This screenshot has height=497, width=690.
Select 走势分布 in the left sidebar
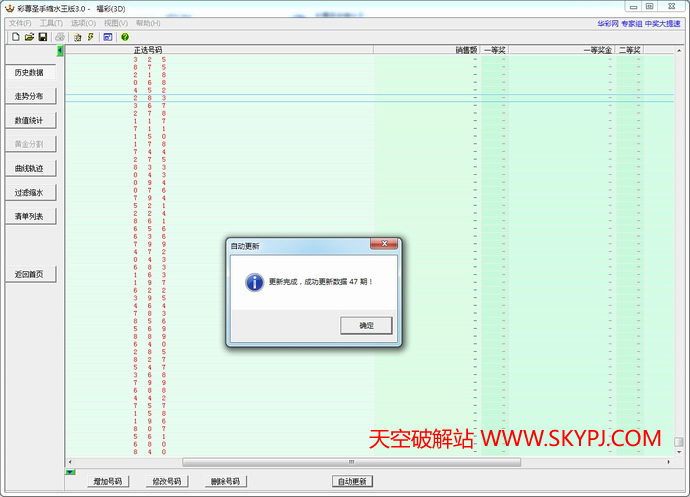(29, 96)
